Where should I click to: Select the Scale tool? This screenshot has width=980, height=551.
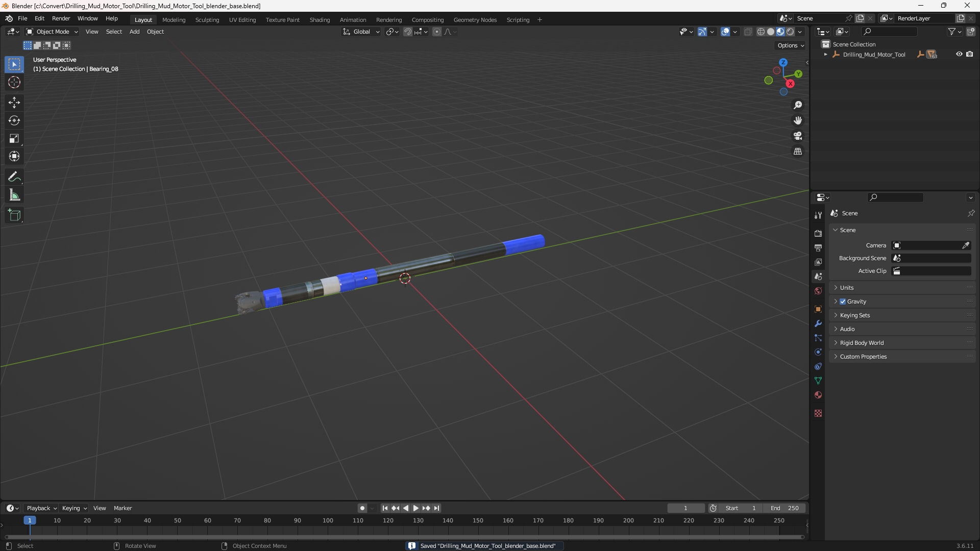tap(14, 139)
